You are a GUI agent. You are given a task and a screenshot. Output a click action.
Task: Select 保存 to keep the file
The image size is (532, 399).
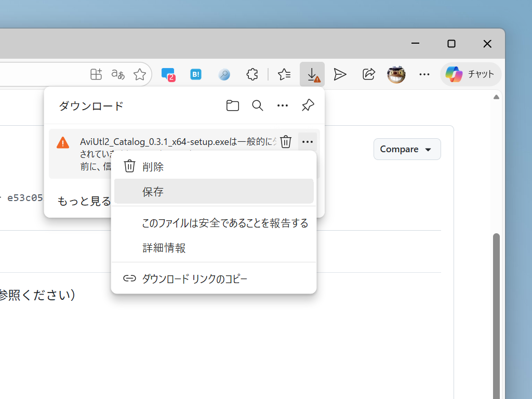pyautogui.click(x=214, y=191)
